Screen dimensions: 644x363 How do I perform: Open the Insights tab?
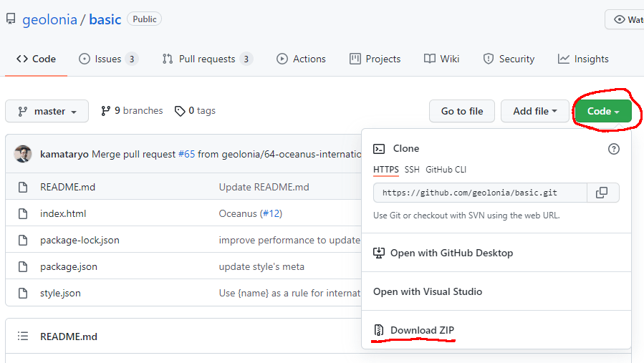[583, 59]
